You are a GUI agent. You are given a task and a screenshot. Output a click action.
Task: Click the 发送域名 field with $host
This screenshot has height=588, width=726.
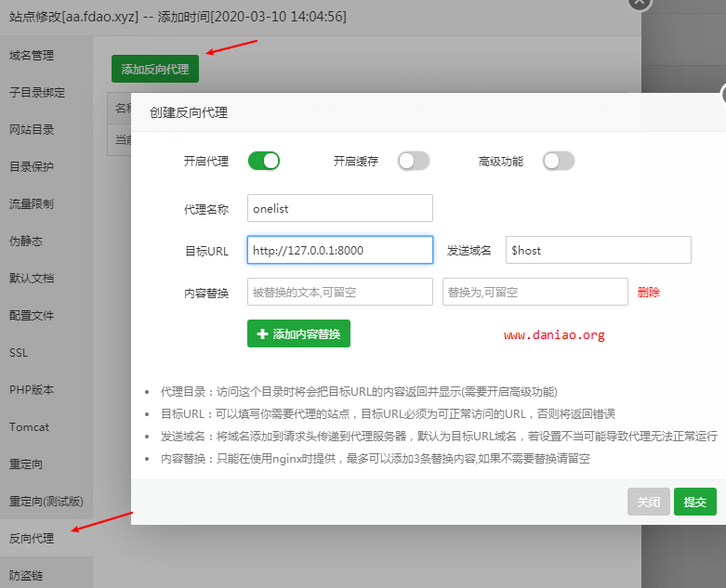599,250
